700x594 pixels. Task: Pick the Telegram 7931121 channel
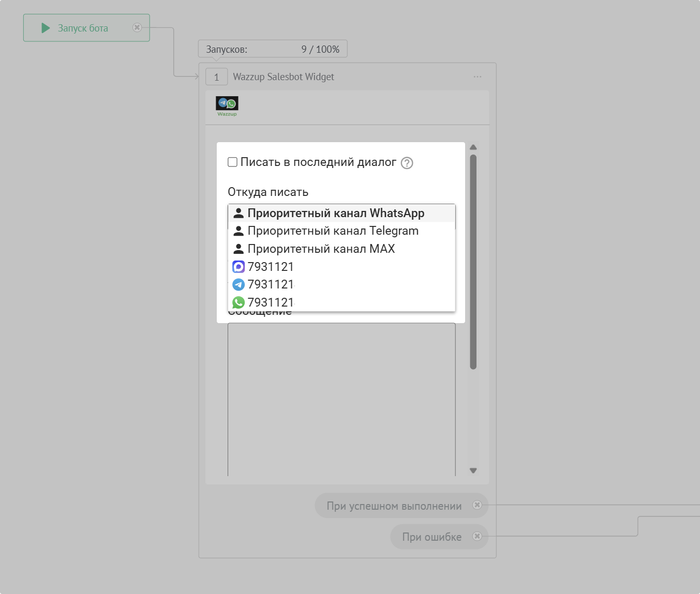pos(341,284)
